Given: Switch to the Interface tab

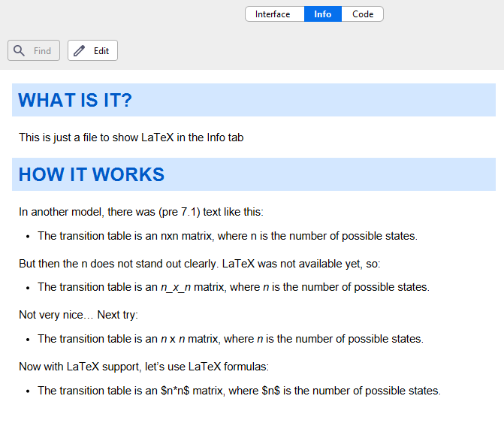Looking at the screenshot, I should (x=274, y=14).
